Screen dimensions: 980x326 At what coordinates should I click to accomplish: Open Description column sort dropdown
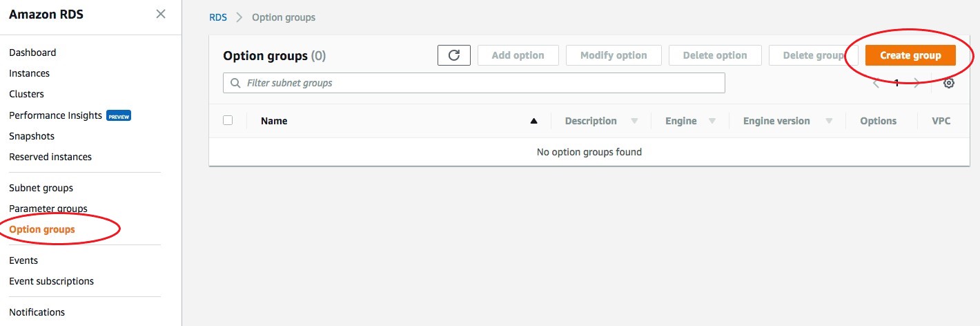click(634, 121)
